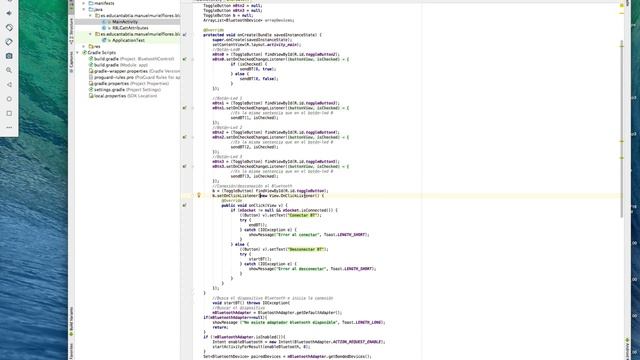This screenshot has width=640, height=360.
Task: Activate the emulator zoom magnifier icon
Action: (x=9, y=70)
